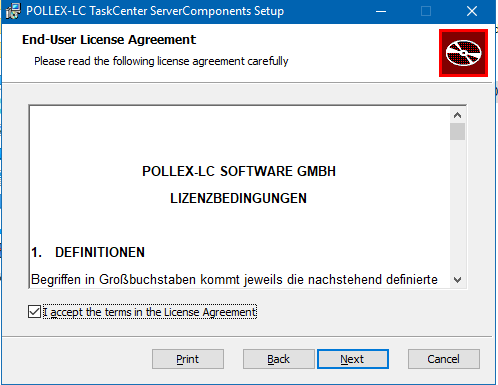Click the license text scrollbar thumb
Viewport: 498px width, 385px height.
point(457,132)
